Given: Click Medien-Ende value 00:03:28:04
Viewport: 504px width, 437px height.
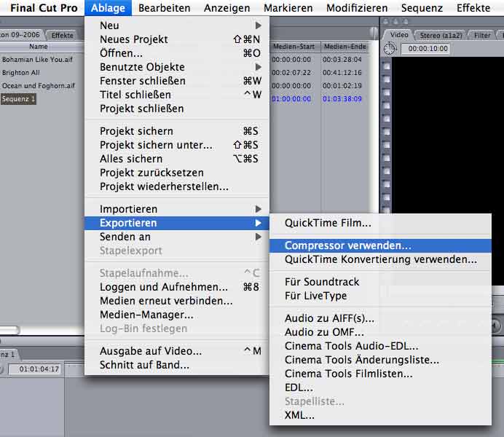Looking at the screenshot, I should (x=342, y=60).
